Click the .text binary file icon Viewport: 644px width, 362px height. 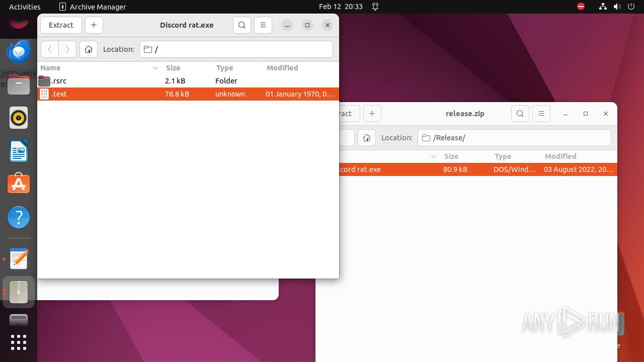(44, 94)
